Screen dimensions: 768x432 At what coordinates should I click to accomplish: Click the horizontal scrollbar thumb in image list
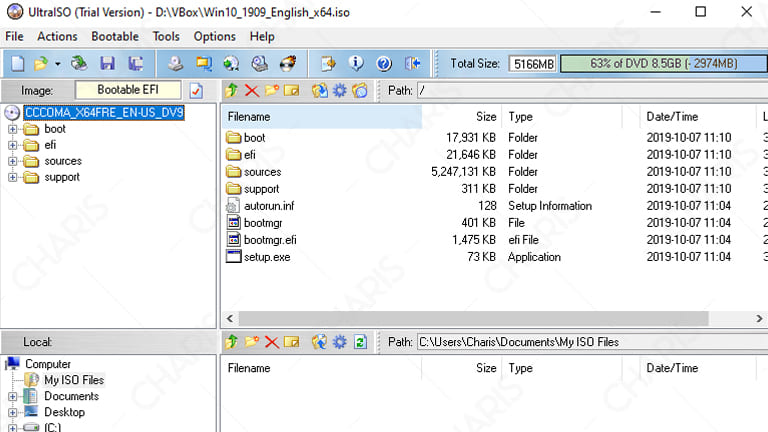click(x=474, y=318)
